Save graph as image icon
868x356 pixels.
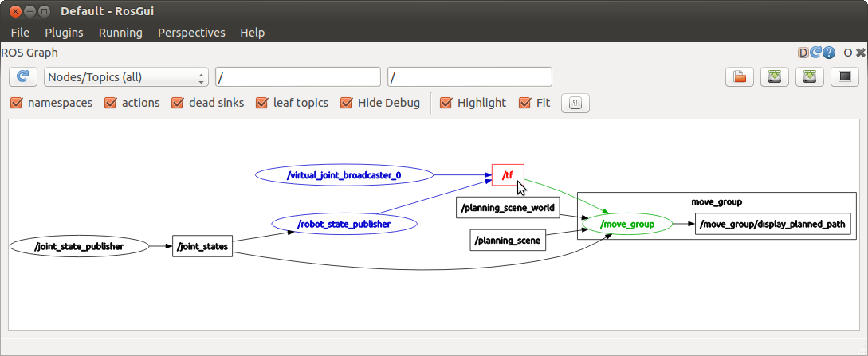[845, 76]
